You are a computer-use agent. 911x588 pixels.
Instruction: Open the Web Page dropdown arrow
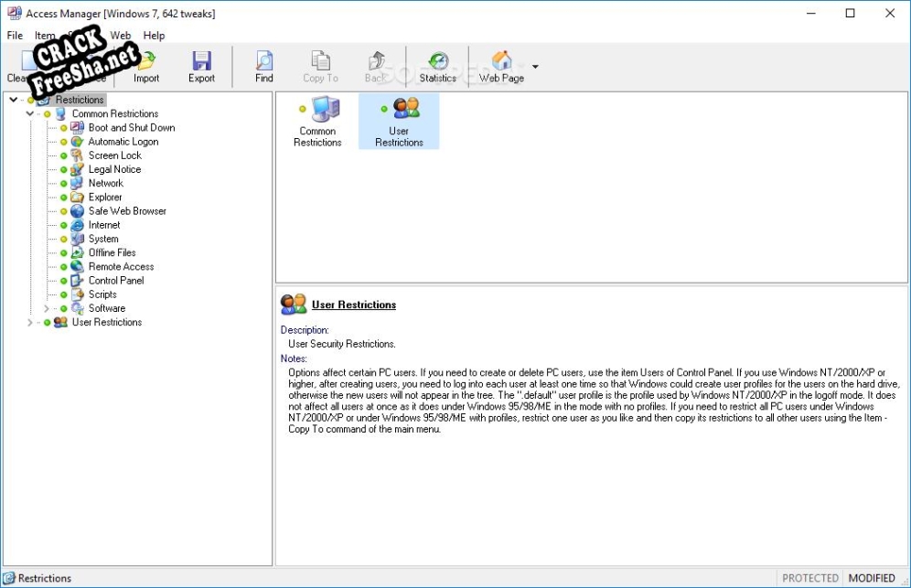535,67
